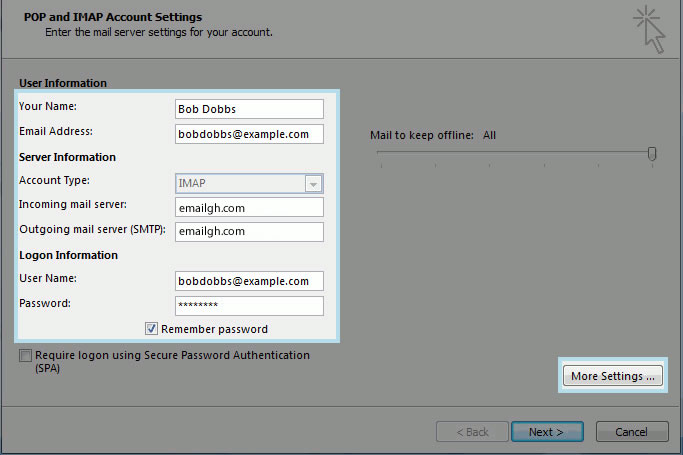Click the cursor wizard icon in header
The image size is (683, 455).
click(649, 29)
